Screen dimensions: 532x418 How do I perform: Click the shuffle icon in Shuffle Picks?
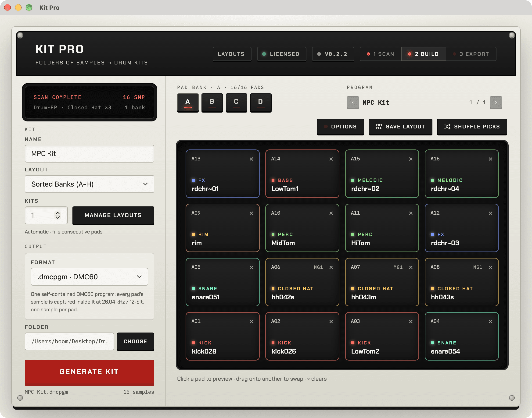[x=447, y=127]
